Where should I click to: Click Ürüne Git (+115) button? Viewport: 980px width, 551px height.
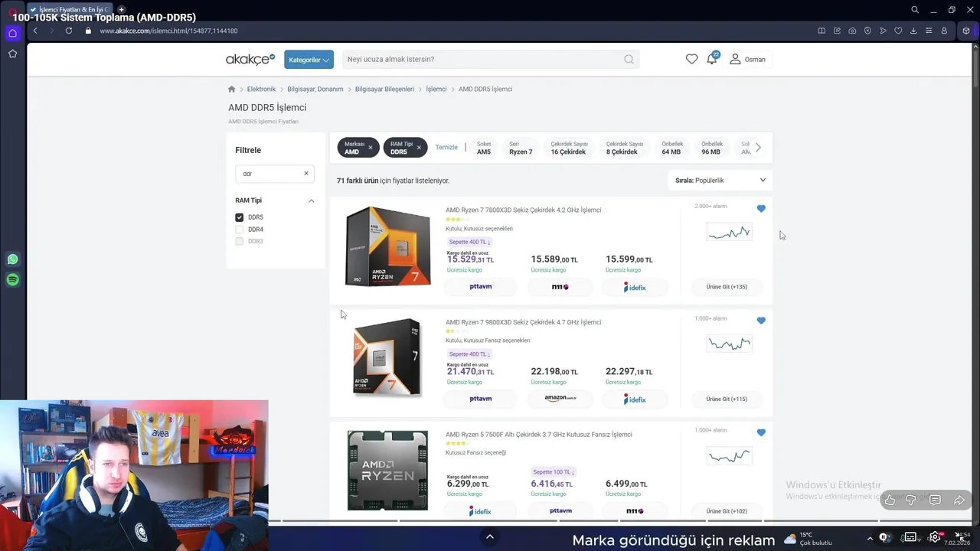tap(727, 399)
